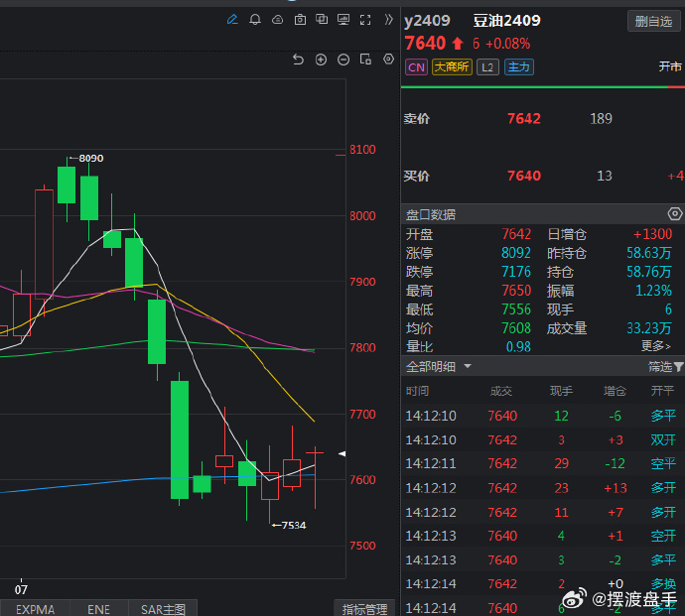The height and width of the screenshot is (616, 685).
Task: Switch to the SAR主图 indicator tab
Action: (x=163, y=608)
